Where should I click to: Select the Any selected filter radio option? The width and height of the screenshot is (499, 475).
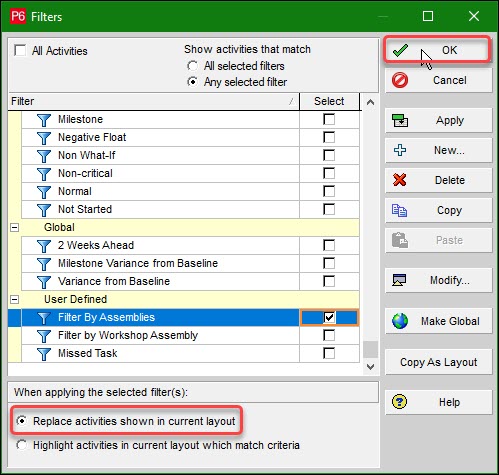click(x=192, y=82)
